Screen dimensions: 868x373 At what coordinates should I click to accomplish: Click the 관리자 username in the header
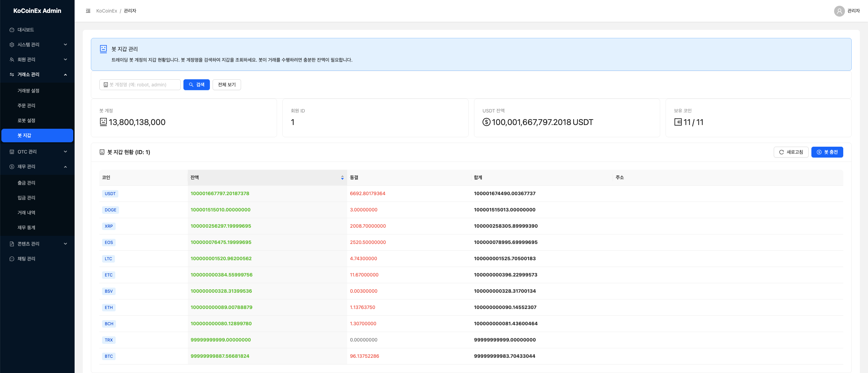click(854, 11)
